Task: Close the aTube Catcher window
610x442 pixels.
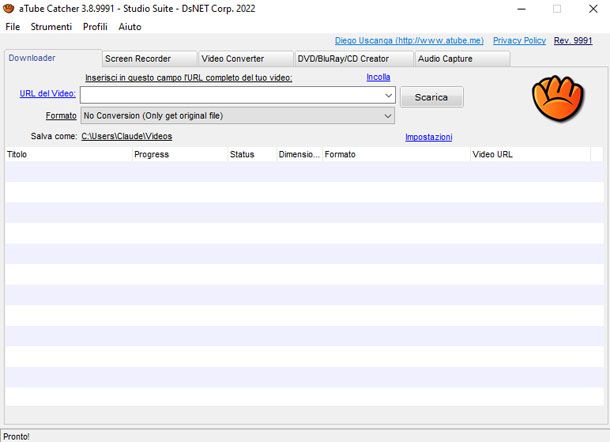Action: 593,9
